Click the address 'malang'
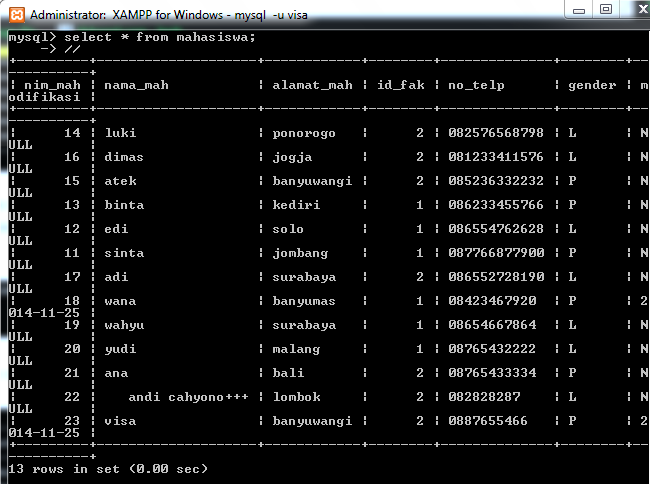Viewport: 650px width, 484px height. click(x=296, y=350)
